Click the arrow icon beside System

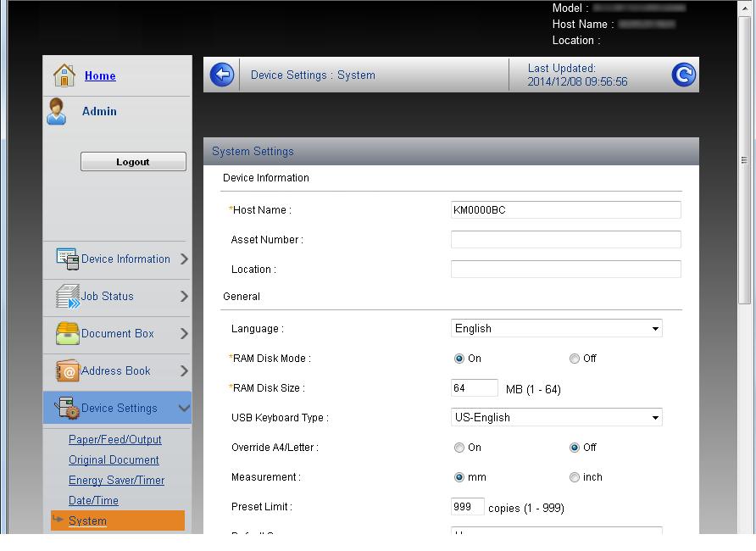click(58, 519)
